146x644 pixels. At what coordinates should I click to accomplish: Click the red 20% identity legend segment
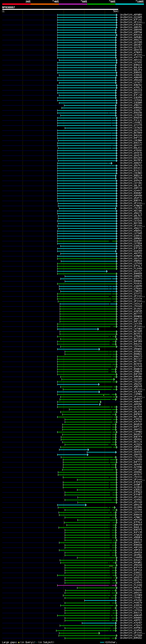pos(16,4)
